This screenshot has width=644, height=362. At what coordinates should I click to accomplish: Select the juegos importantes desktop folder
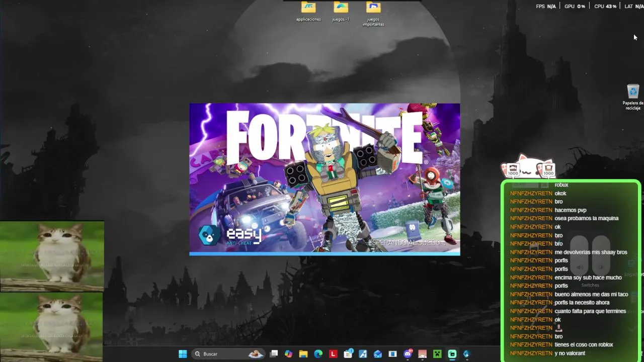point(373,14)
